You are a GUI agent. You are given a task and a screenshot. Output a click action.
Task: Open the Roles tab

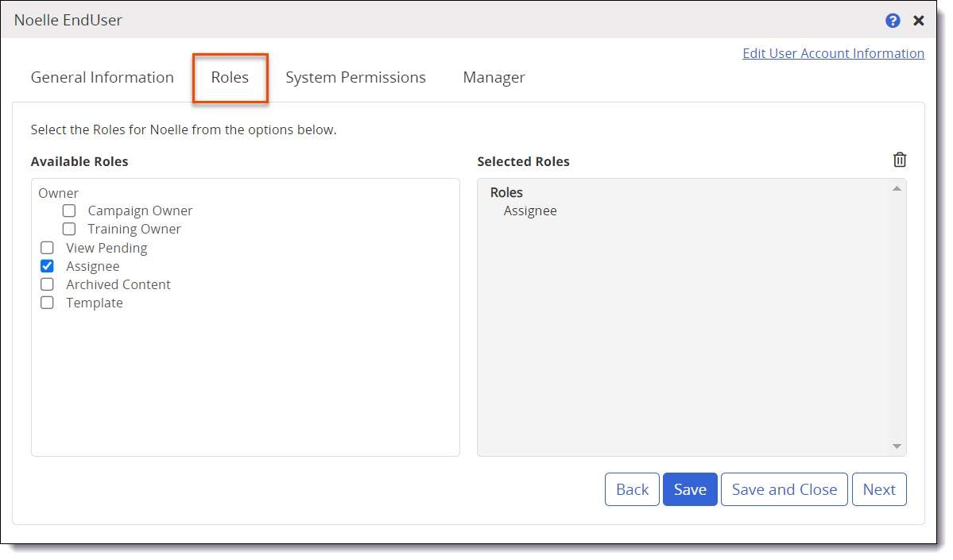pos(230,77)
